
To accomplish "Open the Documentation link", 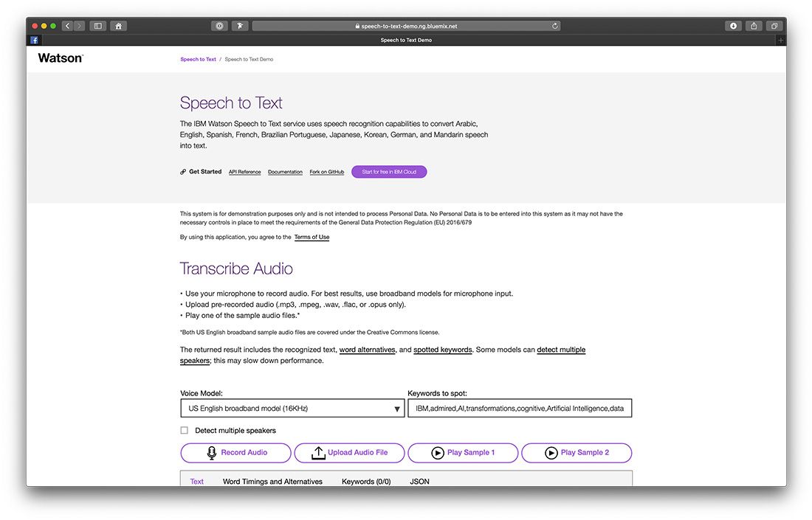I will pos(285,172).
